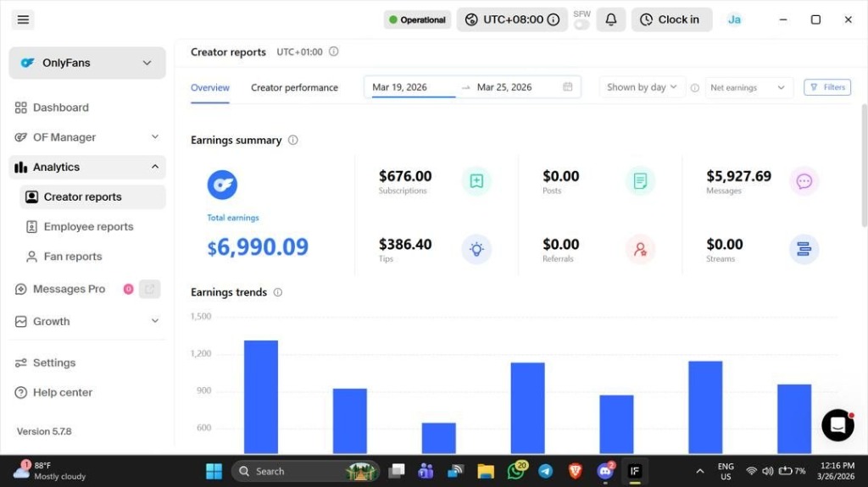Open Creator reports in sidebar

click(x=92, y=197)
